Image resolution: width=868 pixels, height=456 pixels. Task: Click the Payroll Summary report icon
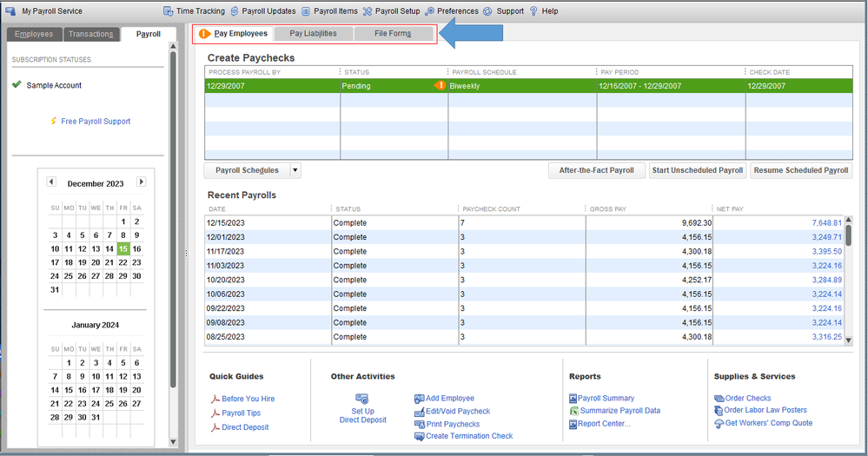click(x=573, y=399)
